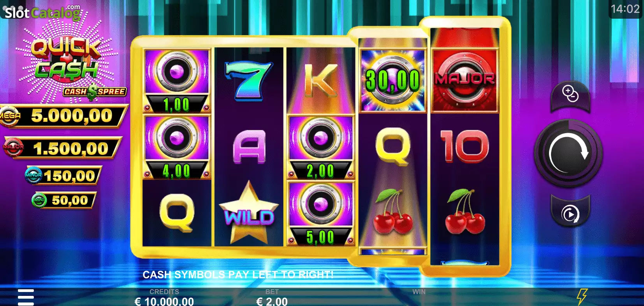This screenshot has width=644, height=306.
Task: Click the 30,00 cash speaker symbol
Action: pos(393,80)
